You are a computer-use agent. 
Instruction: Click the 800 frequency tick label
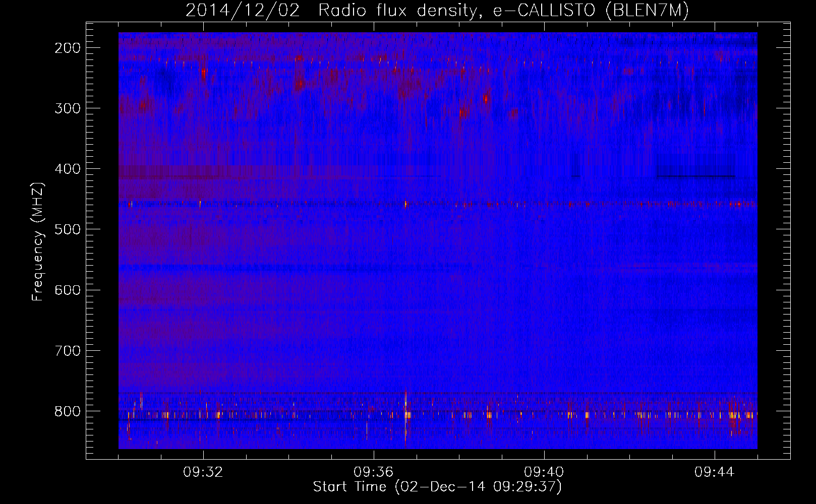(x=68, y=411)
